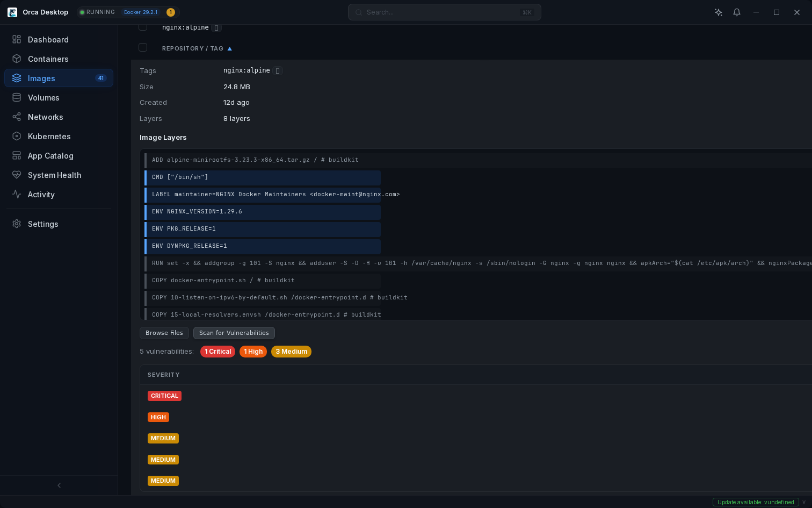Select layer COPY docker-entrypoint.sh
The width and height of the screenshot is (812, 508).
263,280
